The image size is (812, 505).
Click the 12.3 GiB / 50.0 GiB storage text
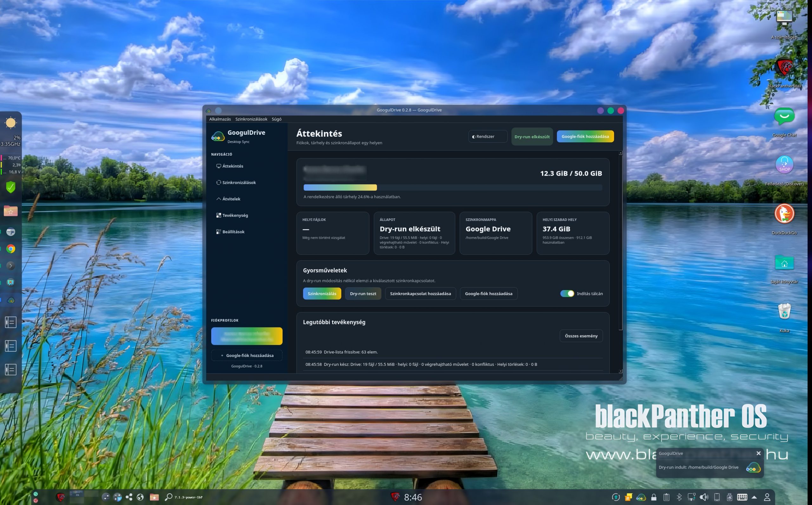tap(571, 173)
